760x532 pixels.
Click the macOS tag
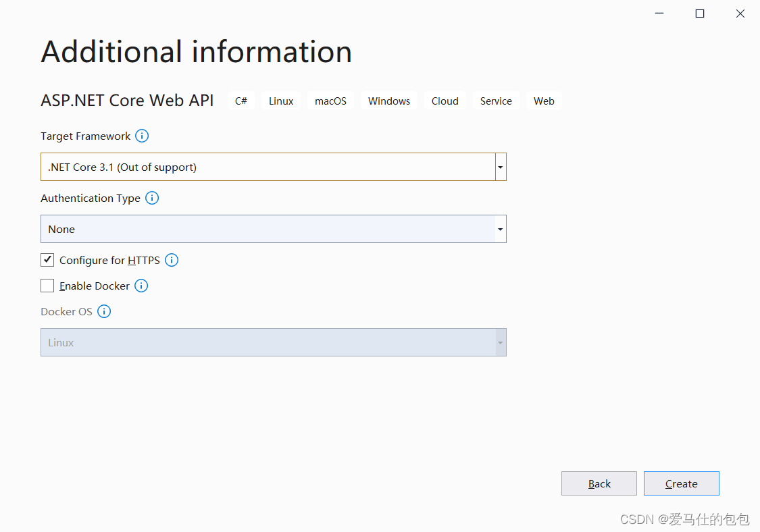(x=330, y=101)
